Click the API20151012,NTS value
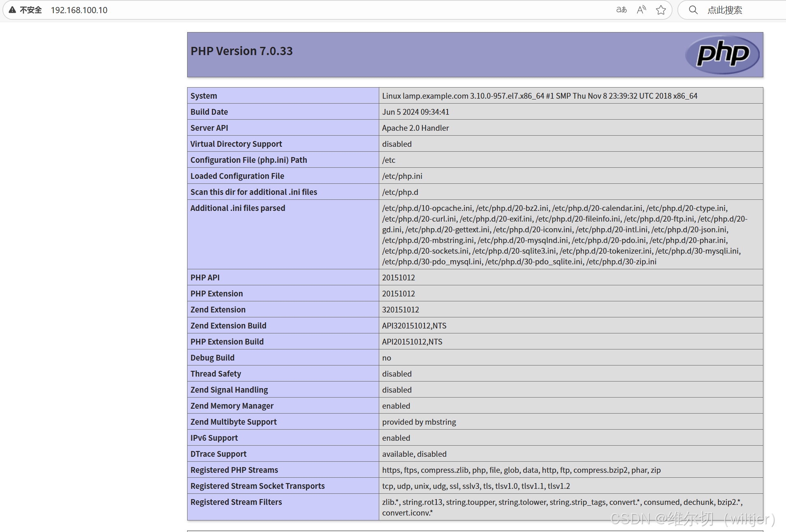 click(x=412, y=342)
